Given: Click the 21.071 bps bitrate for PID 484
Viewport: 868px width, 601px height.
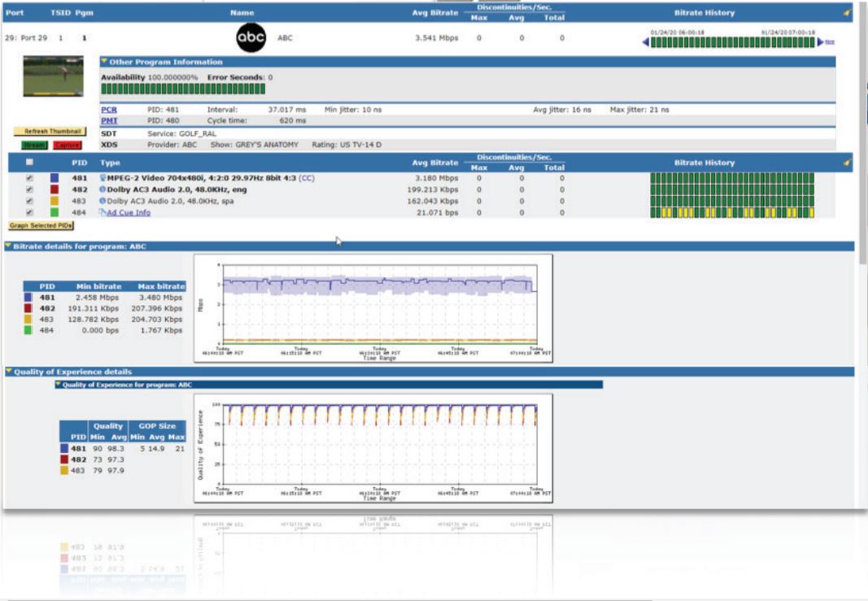Looking at the screenshot, I should tap(438, 212).
